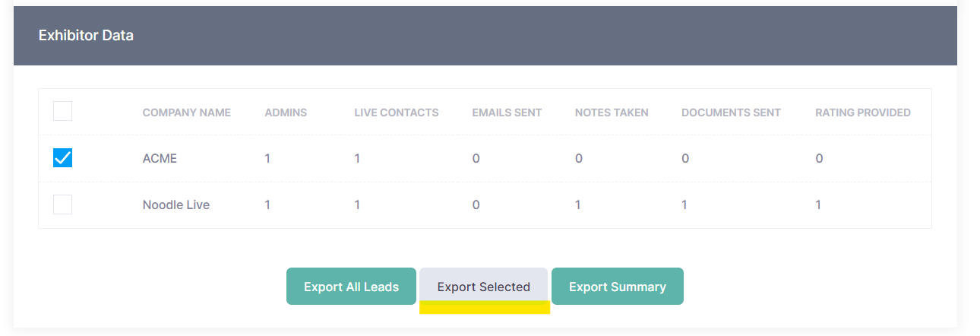Click ACME's Live Contacts value
The image size is (980, 336).
pyautogui.click(x=357, y=159)
